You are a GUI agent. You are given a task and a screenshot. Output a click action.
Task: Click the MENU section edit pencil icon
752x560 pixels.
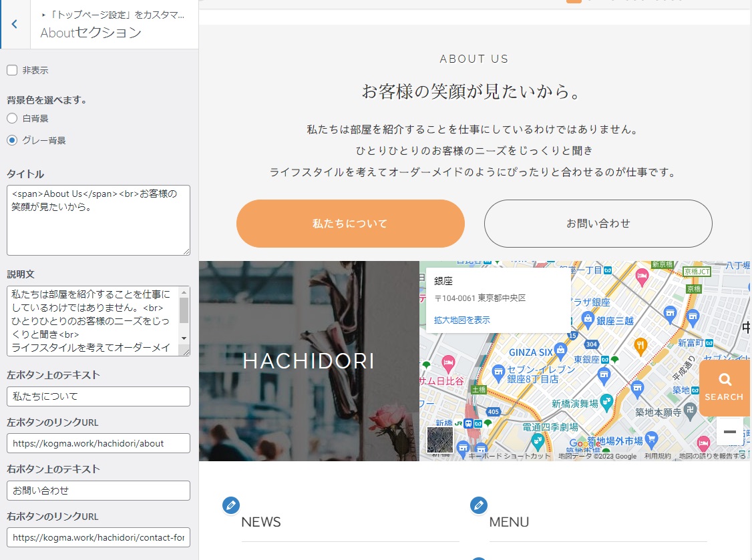(x=479, y=505)
